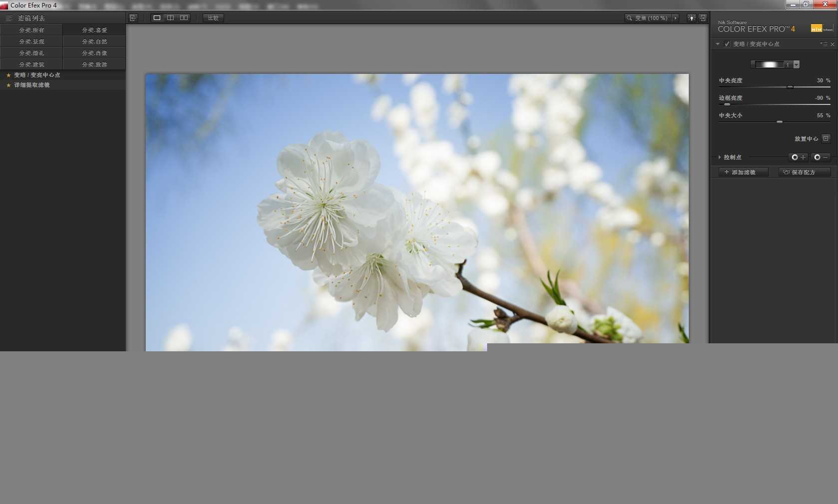Viewport: 838px width, 504px height.
Task: Select the 分类.婚礼 category tab
Action: click(31, 53)
